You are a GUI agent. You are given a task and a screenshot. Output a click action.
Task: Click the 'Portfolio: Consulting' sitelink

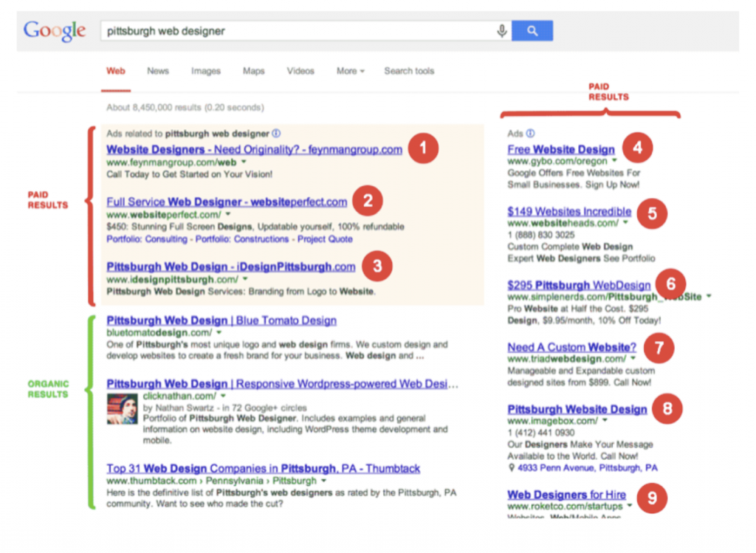coord(147,239)
